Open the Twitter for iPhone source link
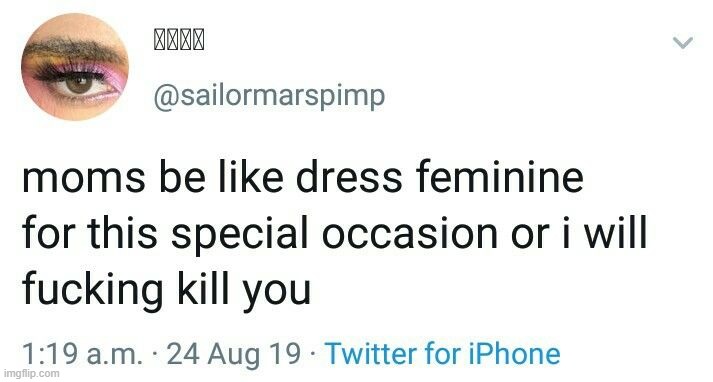 (443, 354)
